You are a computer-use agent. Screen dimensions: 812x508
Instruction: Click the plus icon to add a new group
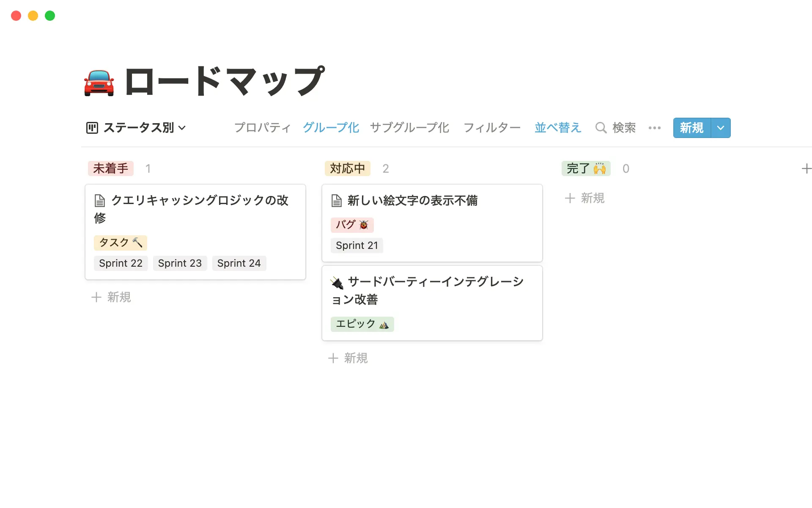[807, 168]
